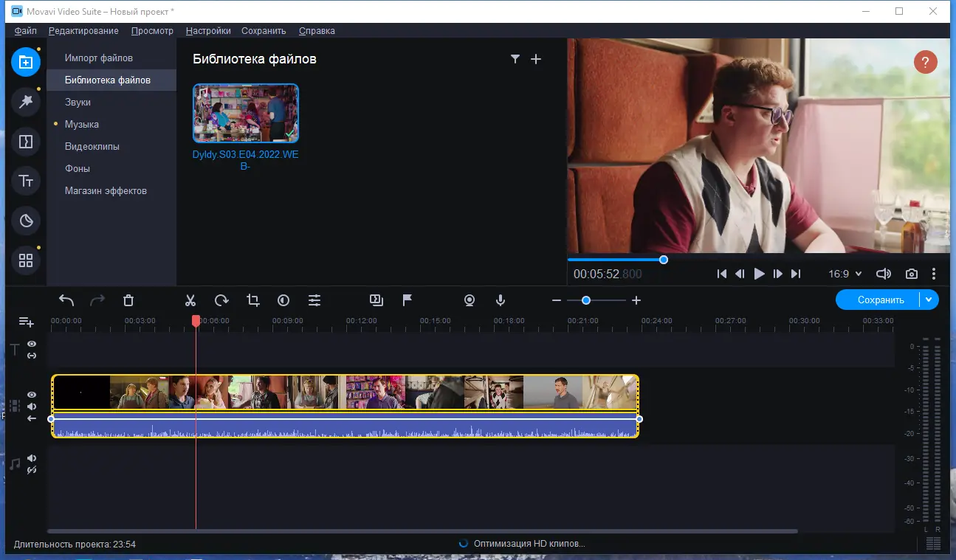Open the Редактирование menu
This screenshot has height=560, width=956.
(x=84, y=31)
